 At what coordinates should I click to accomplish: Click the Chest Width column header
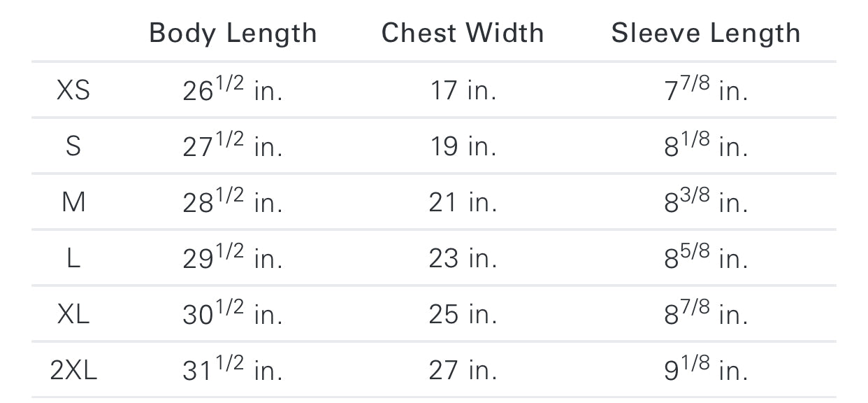[x=463, y=34]
